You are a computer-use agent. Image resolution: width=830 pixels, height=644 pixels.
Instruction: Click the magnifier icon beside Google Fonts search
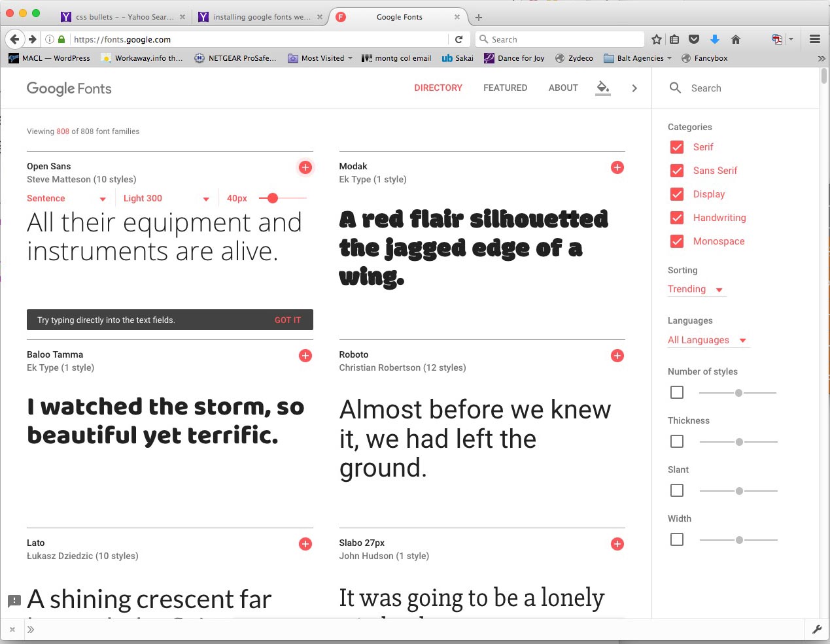pos(675,88)
